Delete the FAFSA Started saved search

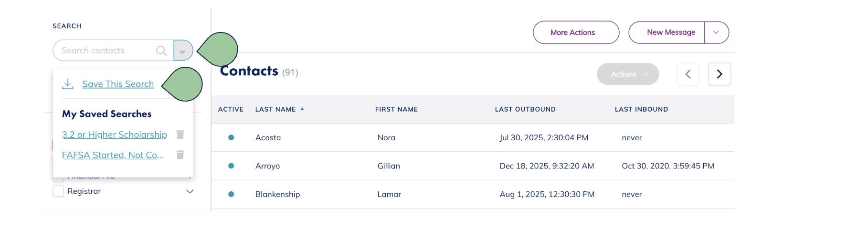coord(180,155)
